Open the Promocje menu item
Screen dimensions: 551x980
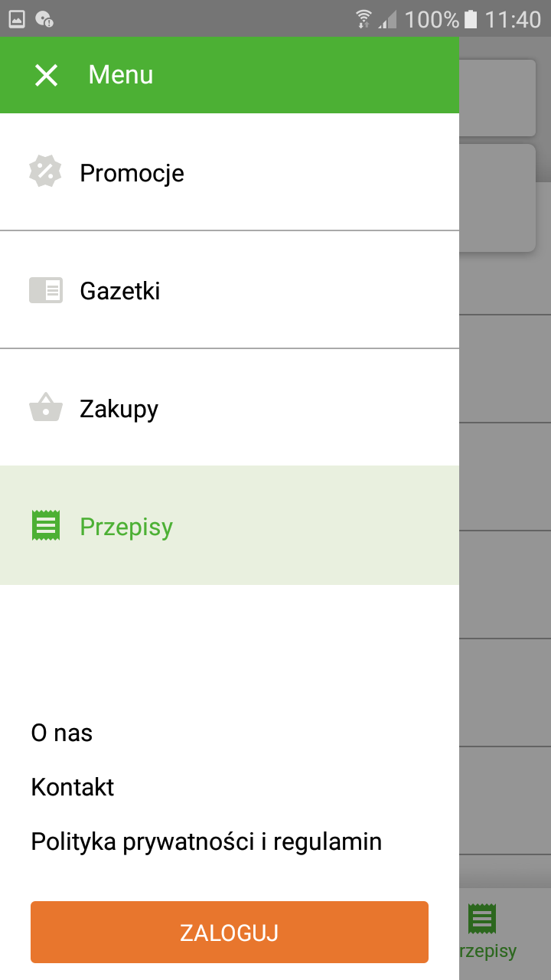point(132,173)
